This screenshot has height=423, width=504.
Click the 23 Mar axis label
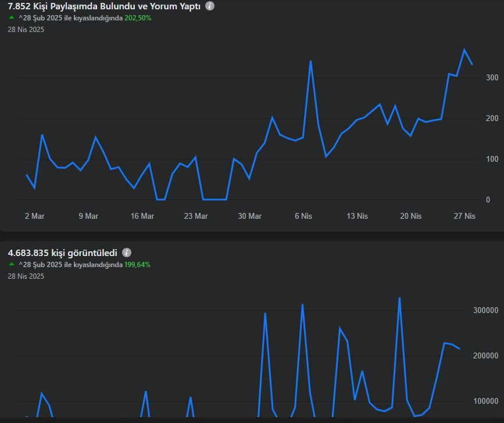(x=196, y=216)
